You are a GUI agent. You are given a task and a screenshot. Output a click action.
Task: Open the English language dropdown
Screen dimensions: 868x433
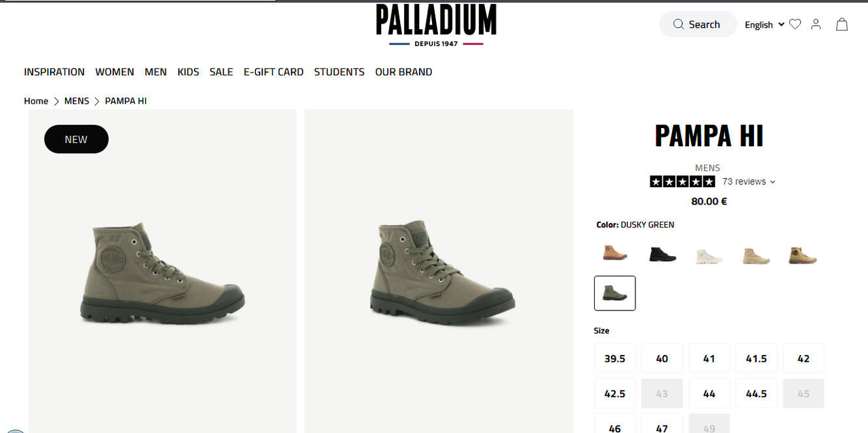click(764, 24)
